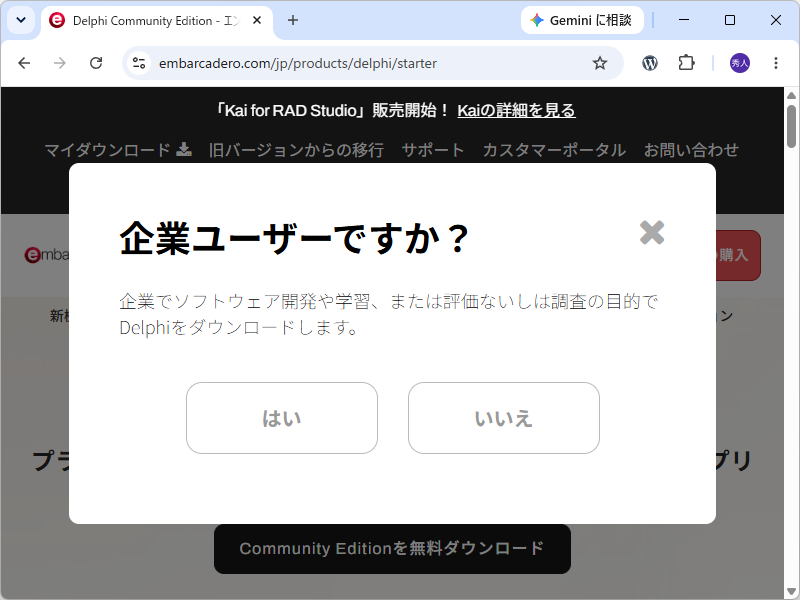800x600 pixels.
Task: Open カスタマーポータル menu link
Action: (554, 150)
